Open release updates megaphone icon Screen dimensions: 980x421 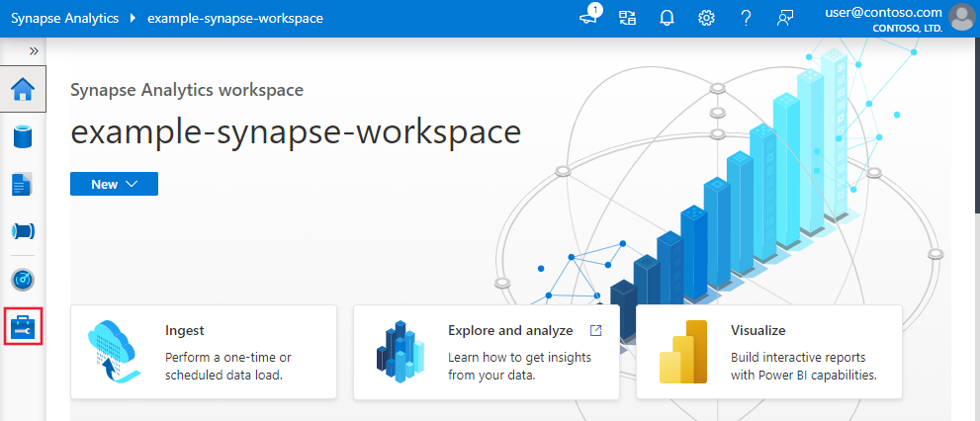pyautogui.click(x=588, y=18)
